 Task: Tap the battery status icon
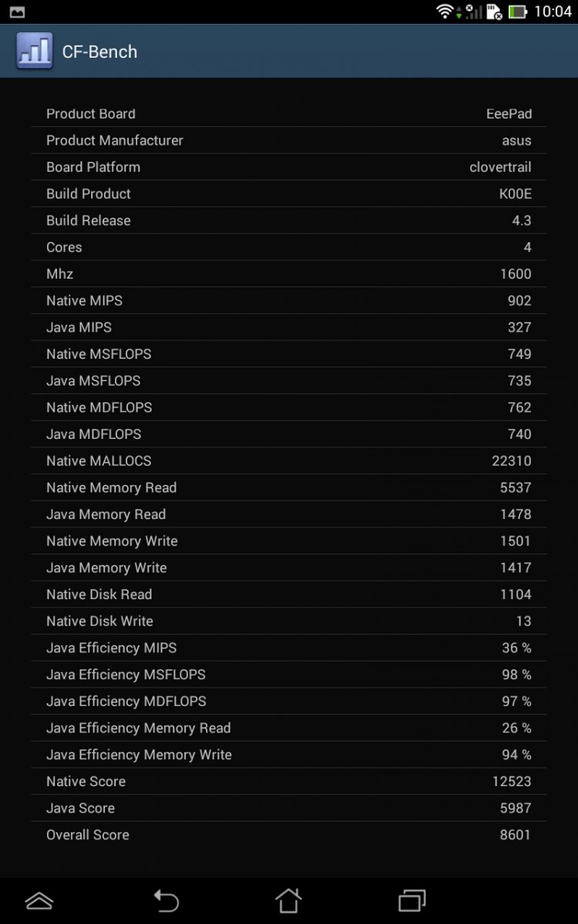[518, 12]
